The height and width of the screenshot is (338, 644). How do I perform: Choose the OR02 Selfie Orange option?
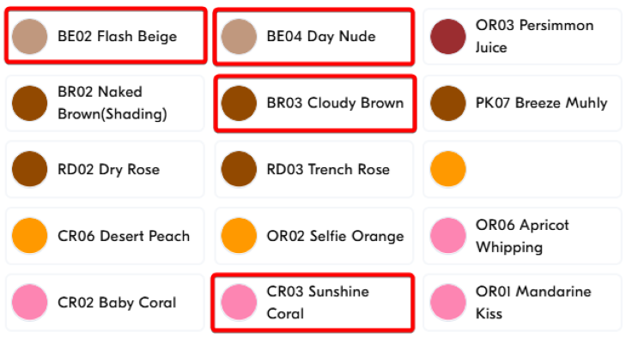click(313, 236)
